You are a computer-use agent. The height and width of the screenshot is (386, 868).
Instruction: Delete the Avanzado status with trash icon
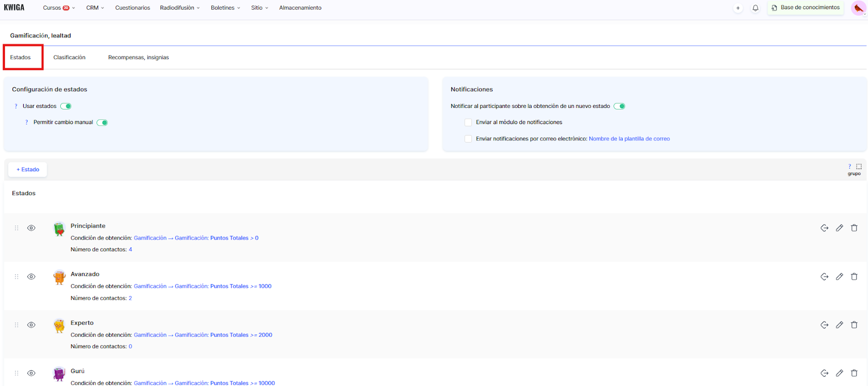coord(854,276)
